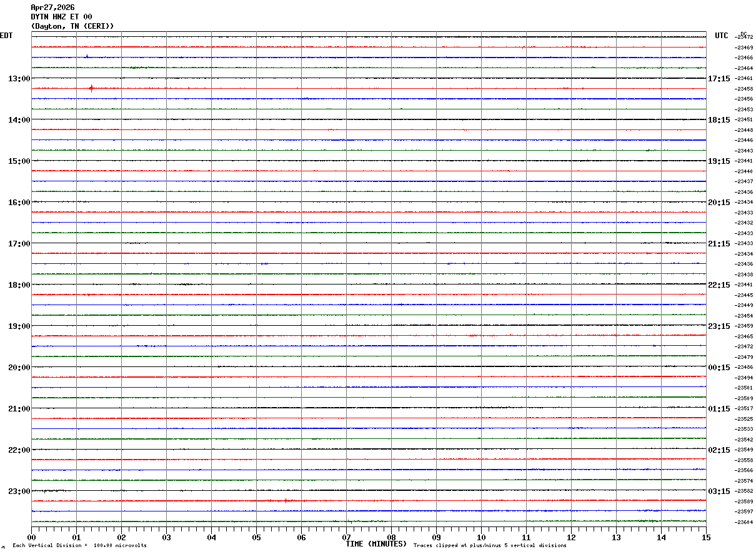Click the 23:00 EDT row label
This screenshot has width=756, height=554.
[19, 491]
